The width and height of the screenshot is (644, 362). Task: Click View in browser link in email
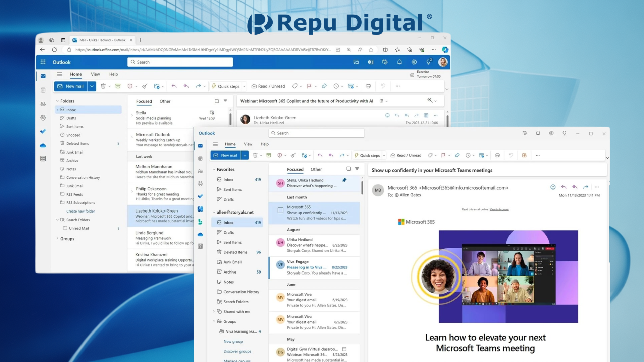[x=499, y=209]
